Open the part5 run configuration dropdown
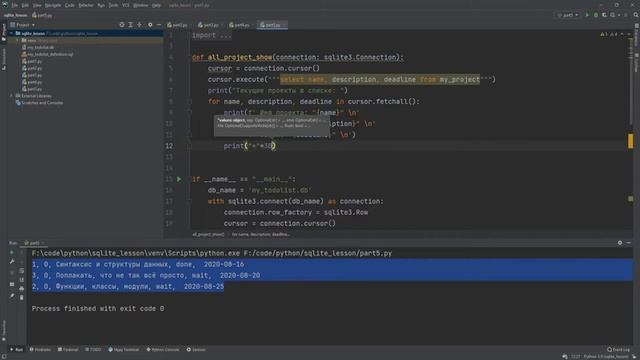This screenshot has width=640, height=360. coord(568,15)
